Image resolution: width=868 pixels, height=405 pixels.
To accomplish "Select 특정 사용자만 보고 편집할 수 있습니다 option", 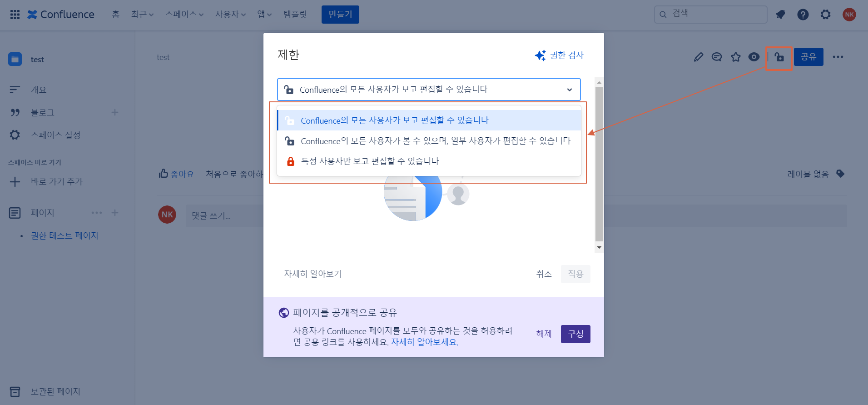I will pyautogui.click(x=370, y=161).
